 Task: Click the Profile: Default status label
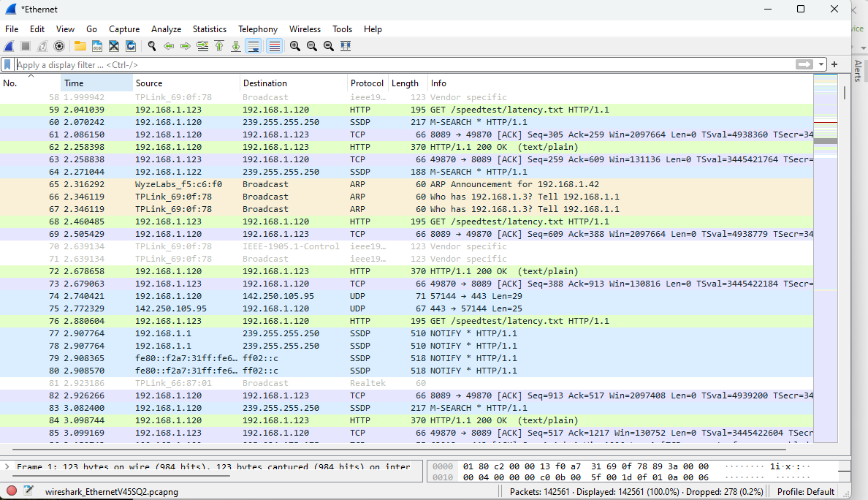tap(806, 491)
